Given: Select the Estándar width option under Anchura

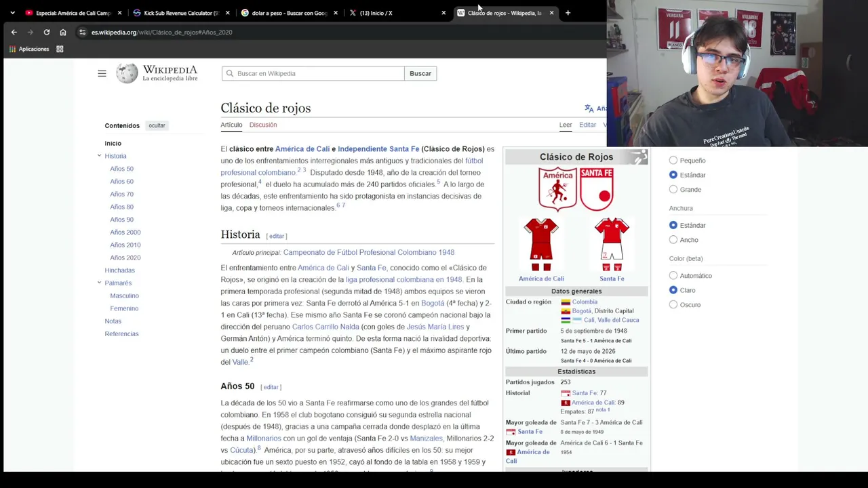Looking at the screenshot, I should [x=673, y=225].
